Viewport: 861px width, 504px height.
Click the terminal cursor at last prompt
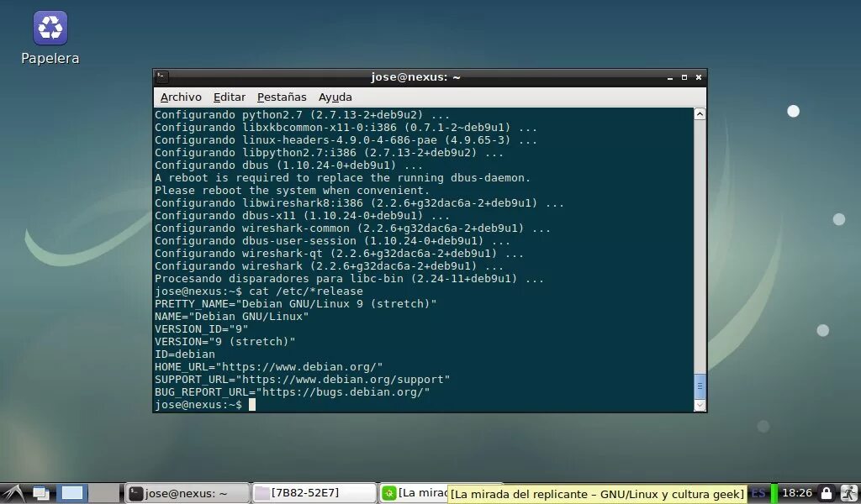[252, 405]
